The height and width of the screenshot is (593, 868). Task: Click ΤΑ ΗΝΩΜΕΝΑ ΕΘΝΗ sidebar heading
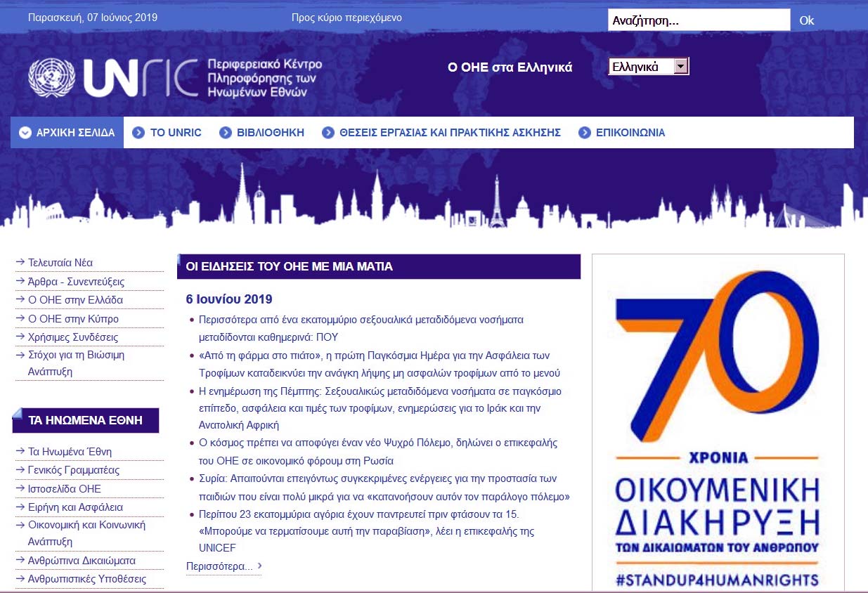click(x=86, y=420)
